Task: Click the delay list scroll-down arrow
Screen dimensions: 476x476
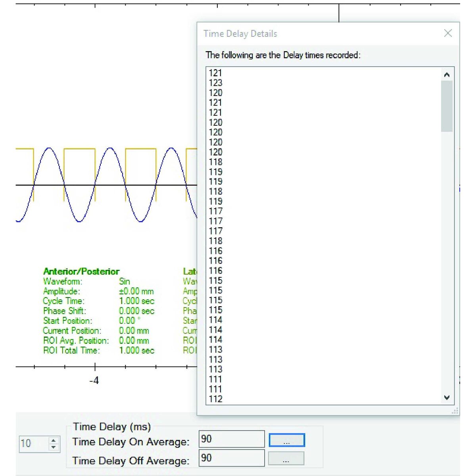Action: (x=447, y=397)
